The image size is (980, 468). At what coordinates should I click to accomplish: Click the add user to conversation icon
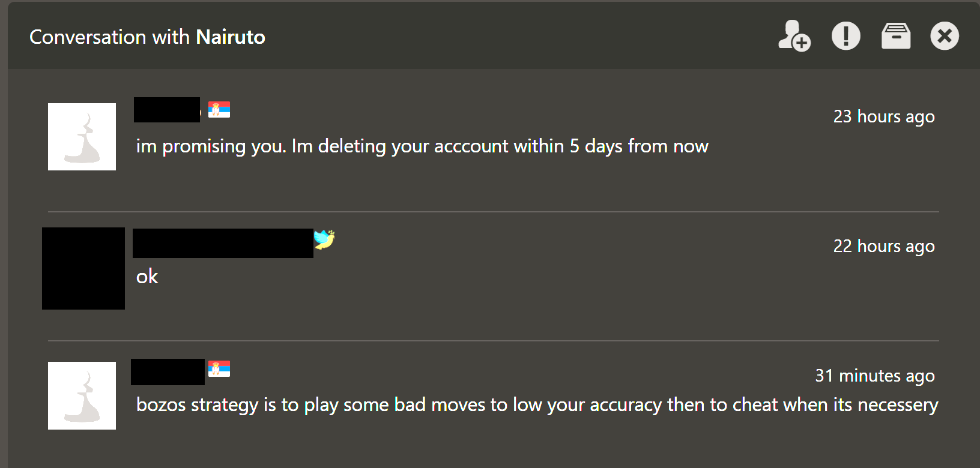[794, 36]
